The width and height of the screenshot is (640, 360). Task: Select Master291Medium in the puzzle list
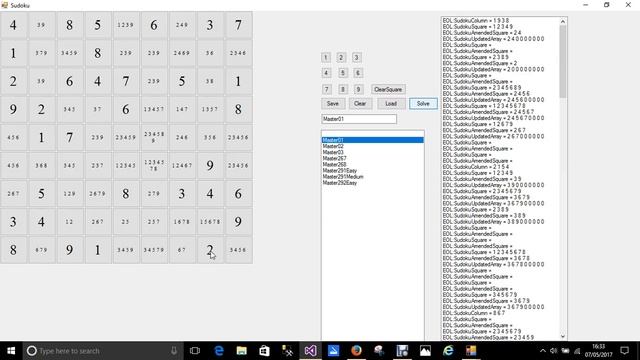pyautogui.click(x=372, y=177)
